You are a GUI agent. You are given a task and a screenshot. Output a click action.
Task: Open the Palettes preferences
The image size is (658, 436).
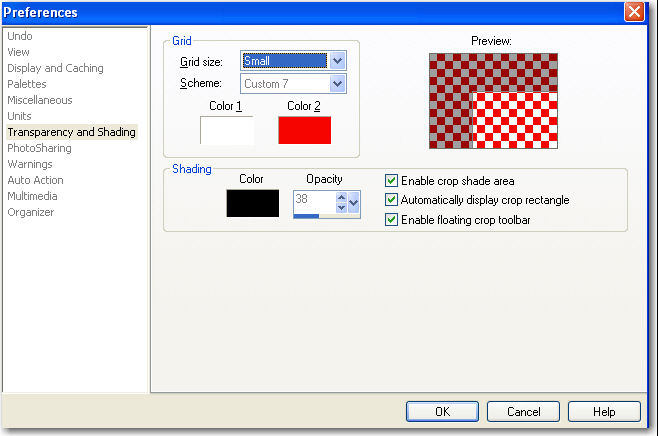click(27, 84)
